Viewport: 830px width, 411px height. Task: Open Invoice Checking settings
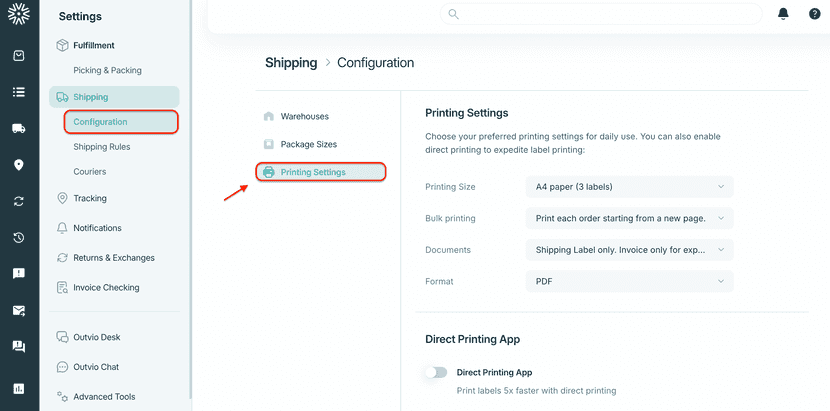tap(106, 288)
